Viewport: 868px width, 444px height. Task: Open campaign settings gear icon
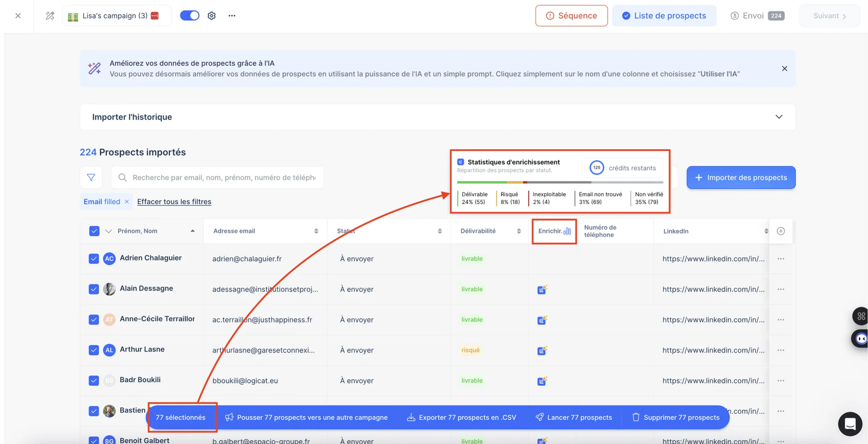click(211, 16)
